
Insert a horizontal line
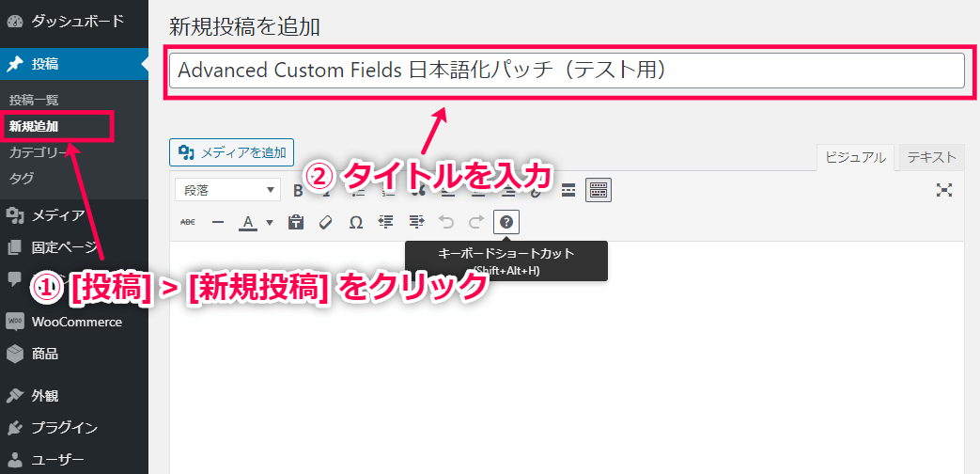click(217, 222)
